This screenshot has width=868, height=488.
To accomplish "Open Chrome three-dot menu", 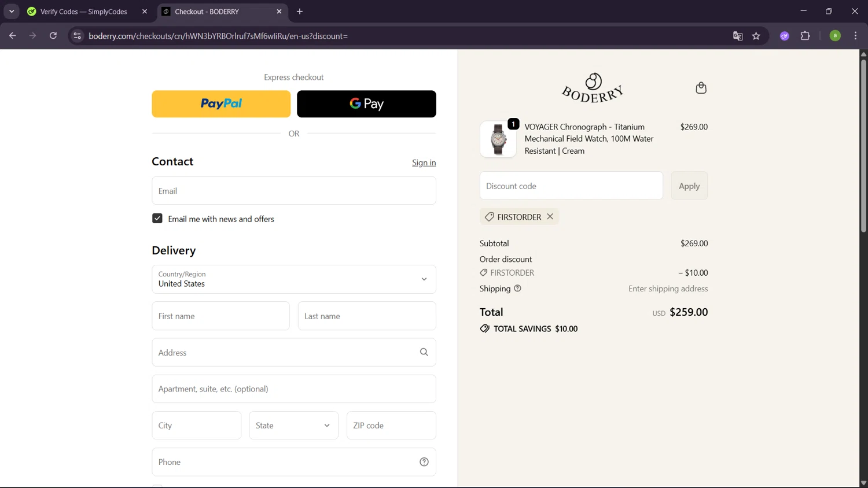I will tap(855, 36).
